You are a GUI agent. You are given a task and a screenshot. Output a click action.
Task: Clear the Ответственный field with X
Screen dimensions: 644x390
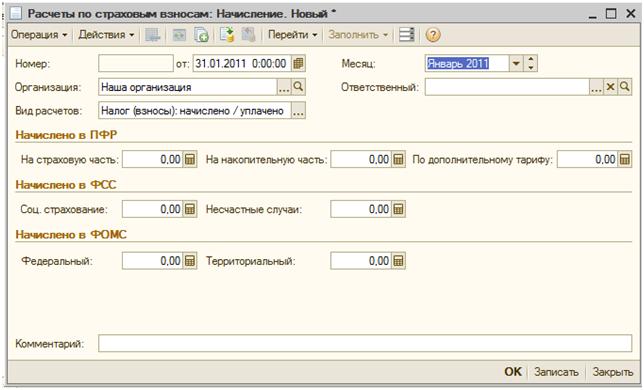click(x=610, y=87)
